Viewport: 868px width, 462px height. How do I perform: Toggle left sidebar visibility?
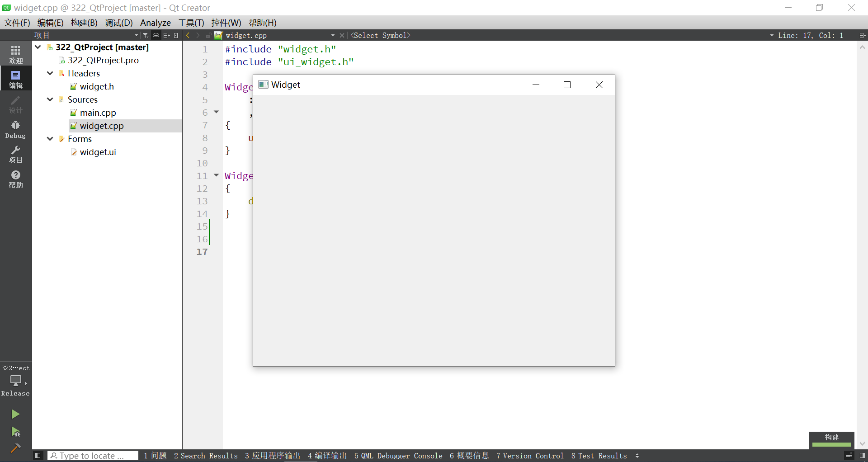[38, 456]
